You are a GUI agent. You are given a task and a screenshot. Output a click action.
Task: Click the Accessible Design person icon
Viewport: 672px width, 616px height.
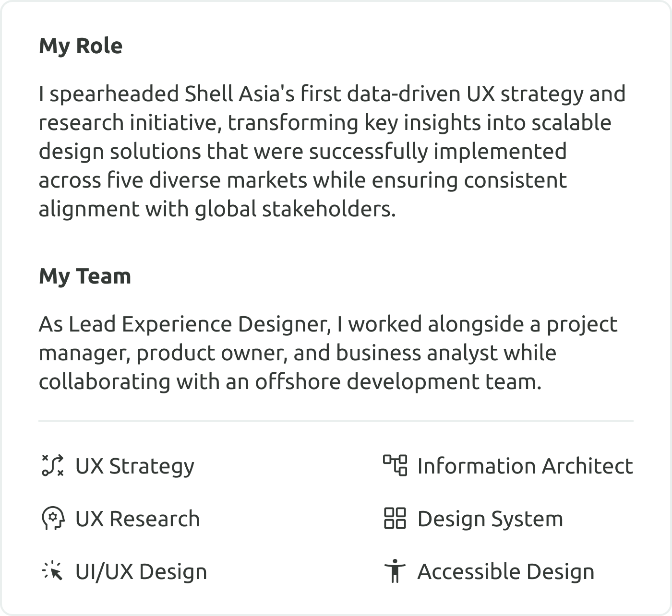tap(395, 571)
